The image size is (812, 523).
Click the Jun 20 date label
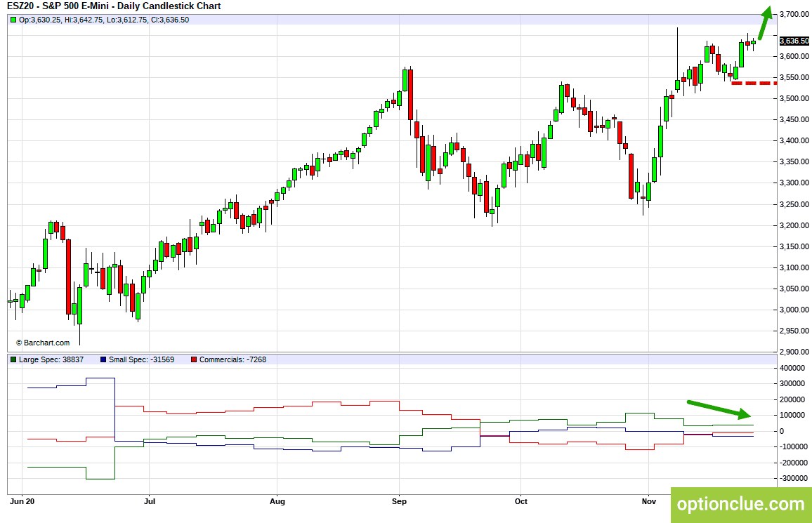(x=22, y=501)
